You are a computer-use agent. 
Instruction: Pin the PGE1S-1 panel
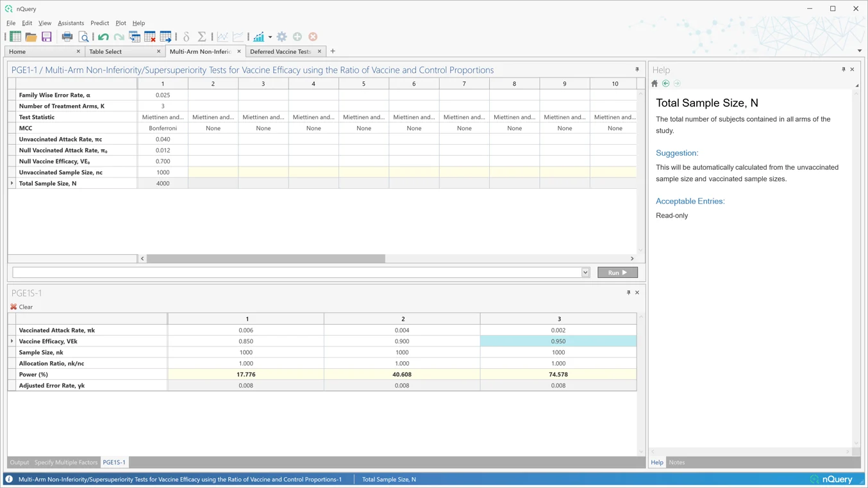[x=628, y=293]
